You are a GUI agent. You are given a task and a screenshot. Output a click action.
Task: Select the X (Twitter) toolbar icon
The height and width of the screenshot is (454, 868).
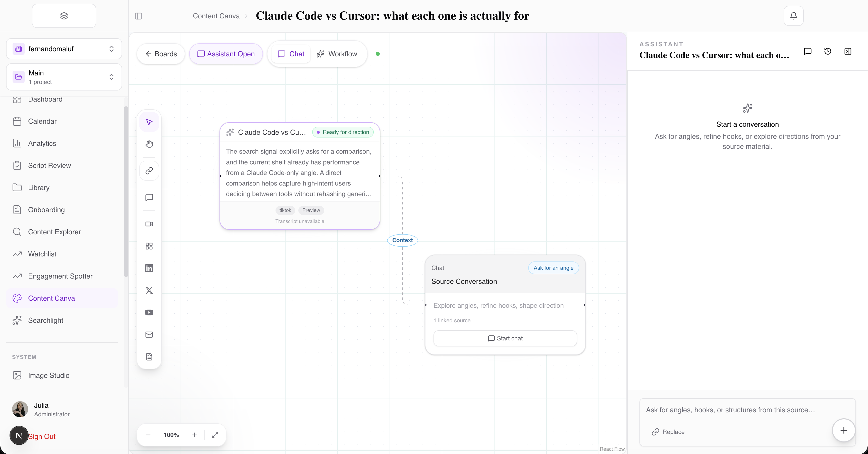149,290
